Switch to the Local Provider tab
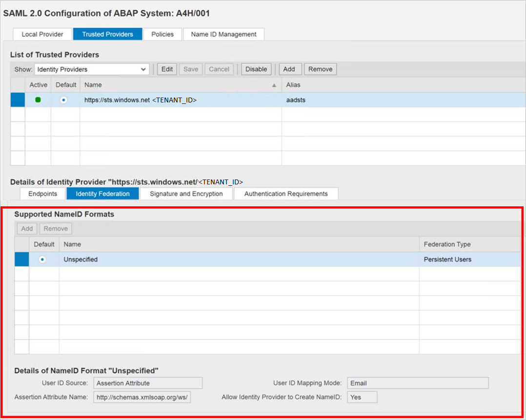Screen dimensions: 526x420 [41, 34]
